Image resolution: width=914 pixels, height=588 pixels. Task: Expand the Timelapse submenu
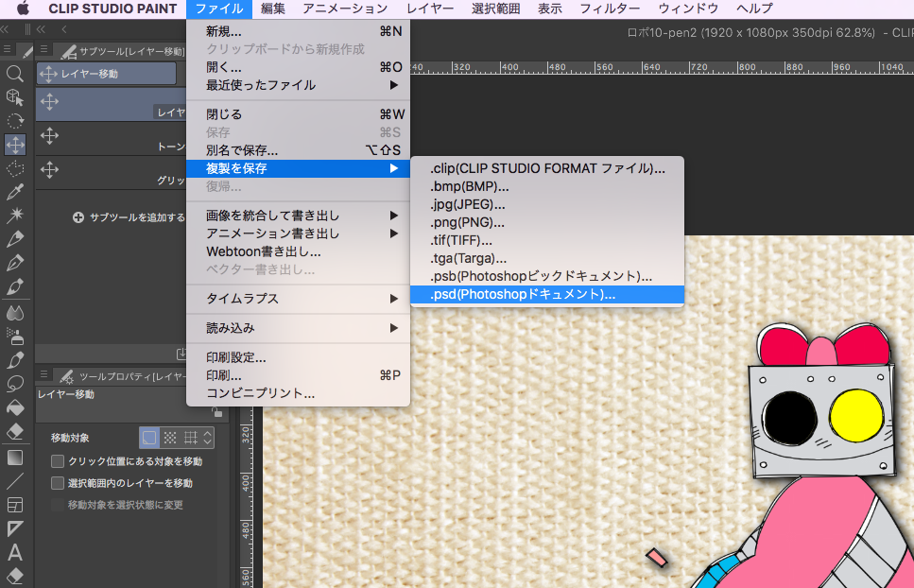(x=298, y=299)
